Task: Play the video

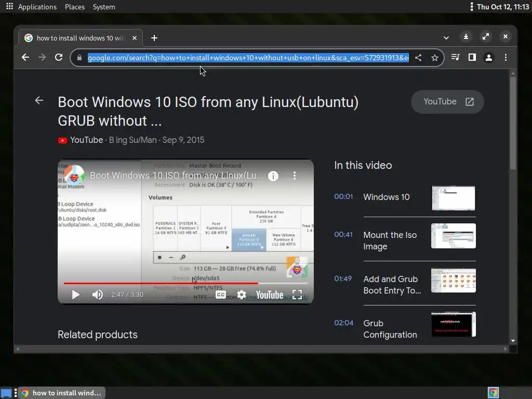Action: 76,295
